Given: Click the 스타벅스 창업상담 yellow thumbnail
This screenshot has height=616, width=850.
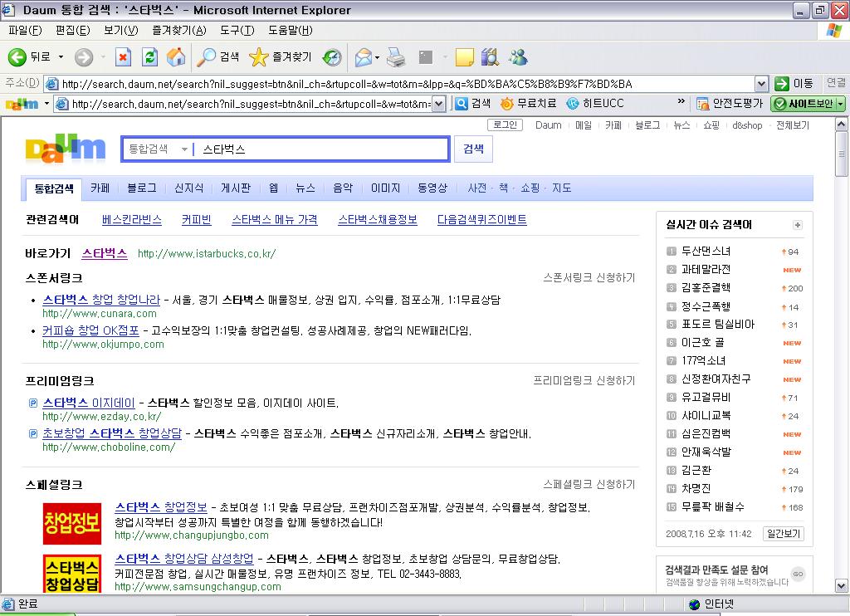Looking at the screenshot, I should (x=72, y=574).
